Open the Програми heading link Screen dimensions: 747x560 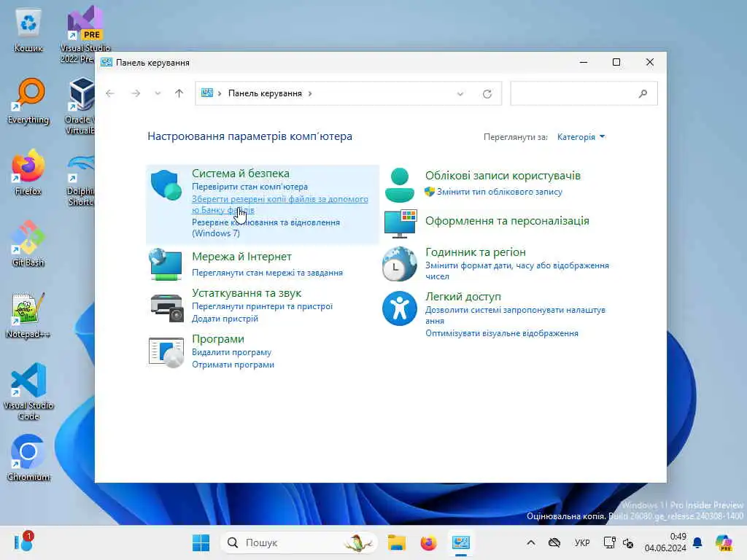(x=217, y=339)
